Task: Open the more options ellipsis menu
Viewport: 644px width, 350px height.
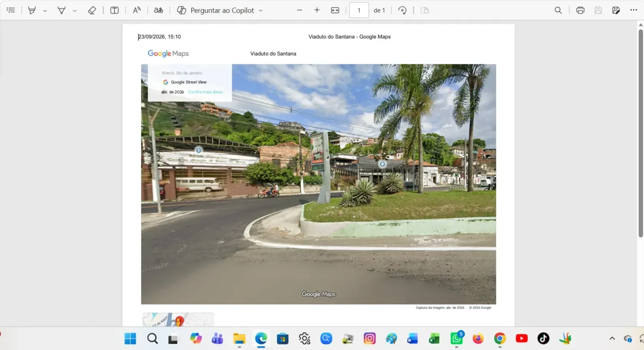Action: (x=634, y=10)
